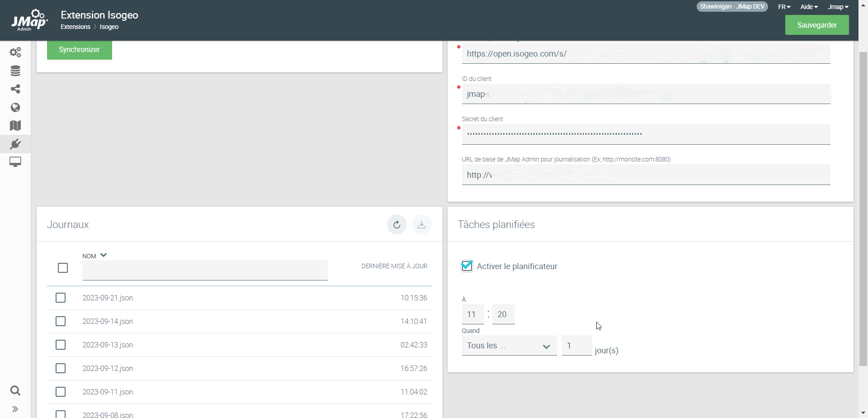Click the 14:10:41 timestamp
The height and width of the screenshot is (418, 868).
click(414, 321)
